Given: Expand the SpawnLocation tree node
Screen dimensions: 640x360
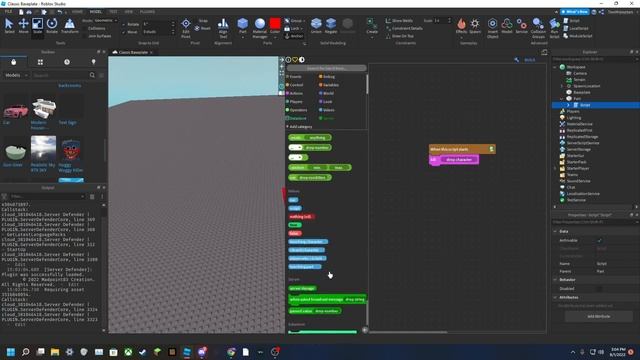Looking at the screenshot, I should (562, 86).
